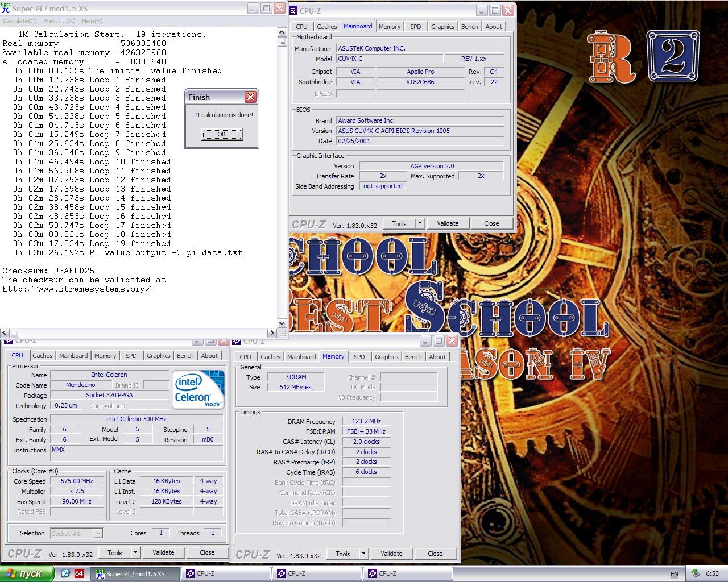Select Memory tab in CPU-Z processor window

(105, 356)
